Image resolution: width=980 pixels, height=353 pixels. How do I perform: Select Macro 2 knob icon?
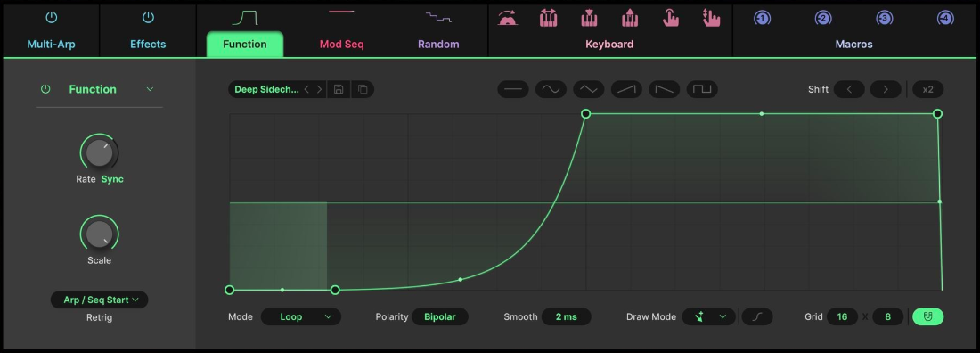[823, 18]
